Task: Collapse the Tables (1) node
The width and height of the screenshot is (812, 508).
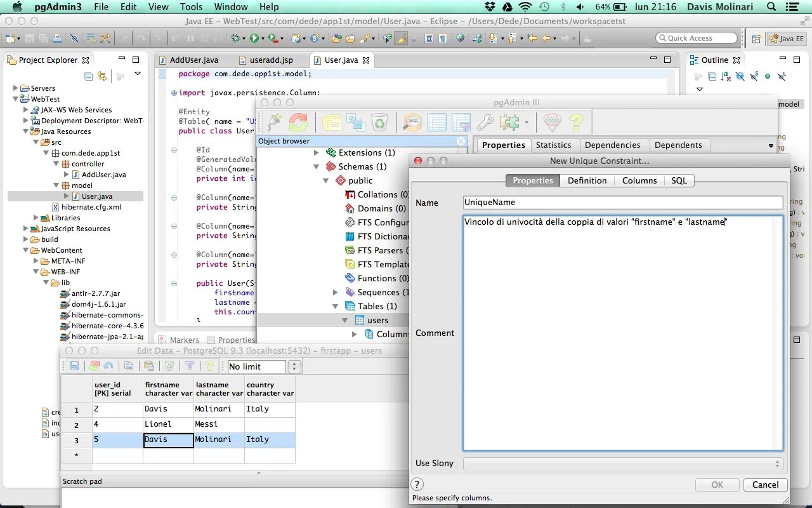Action: [x=336, y=306]
